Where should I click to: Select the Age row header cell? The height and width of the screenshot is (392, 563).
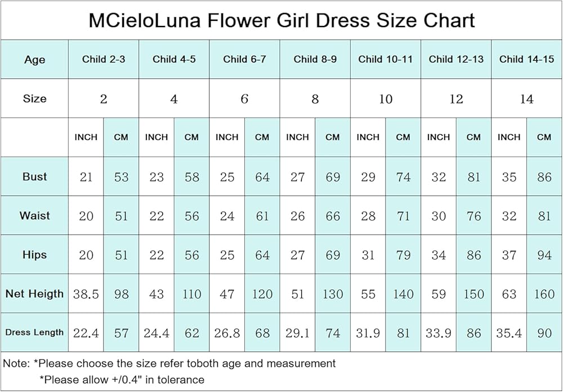(x=34, y=60)
